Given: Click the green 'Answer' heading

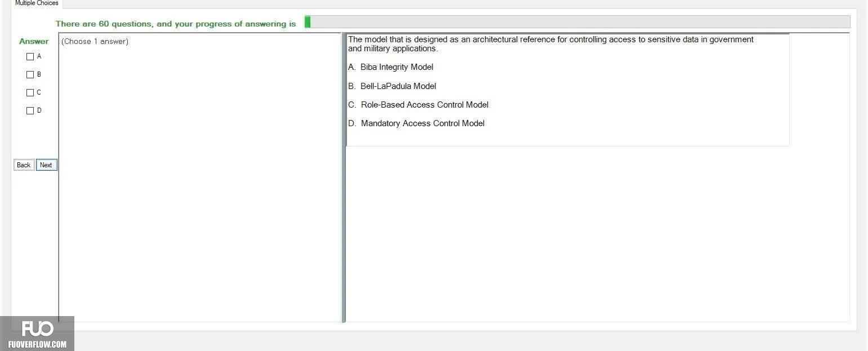Looking at the screenshot, I should point(34,41).
